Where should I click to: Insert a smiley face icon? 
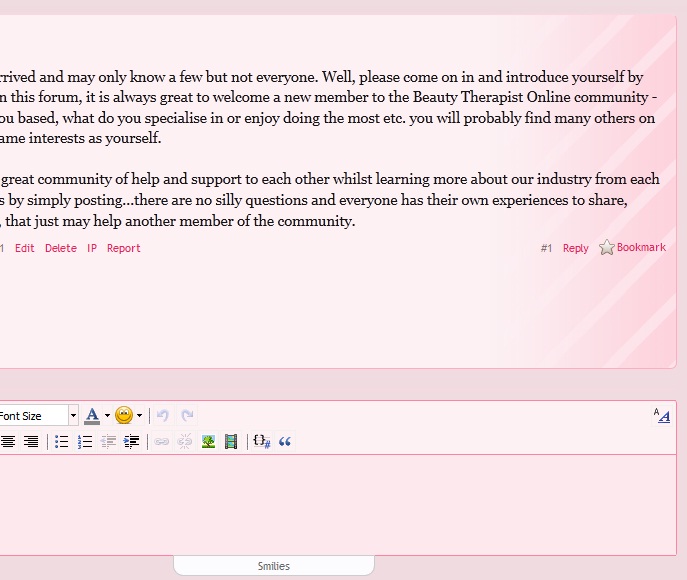tap(124, 415)
